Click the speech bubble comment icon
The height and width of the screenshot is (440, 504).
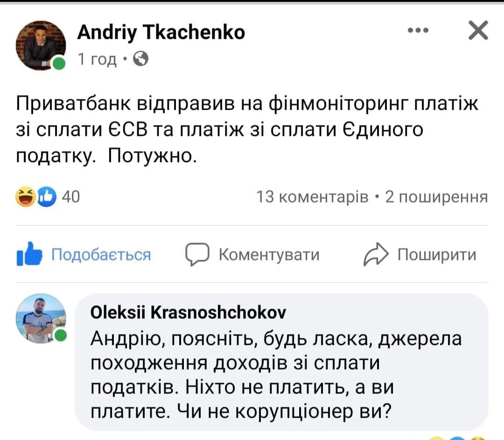click(196, 254)
